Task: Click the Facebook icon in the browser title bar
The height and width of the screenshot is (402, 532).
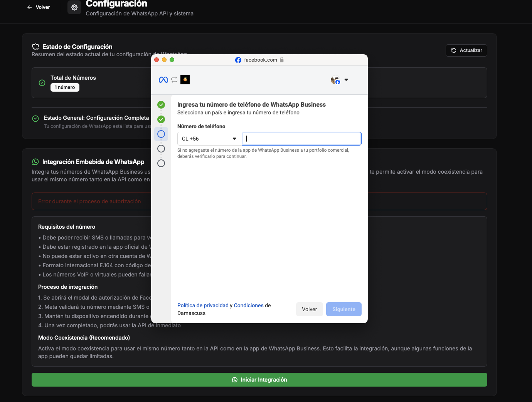Action: click(x=238, y=60)
